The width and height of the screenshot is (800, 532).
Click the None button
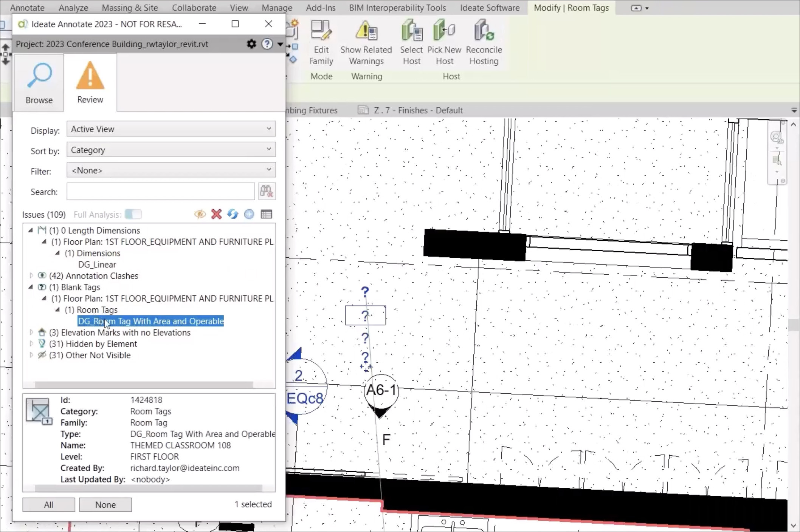[105, 505]
